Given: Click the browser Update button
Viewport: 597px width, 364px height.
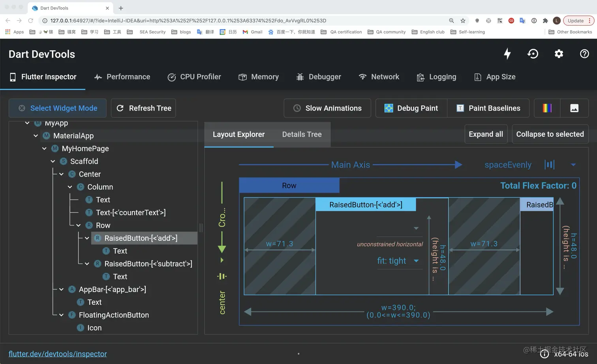Looking at the screenshot, I should tap(579, 21).
